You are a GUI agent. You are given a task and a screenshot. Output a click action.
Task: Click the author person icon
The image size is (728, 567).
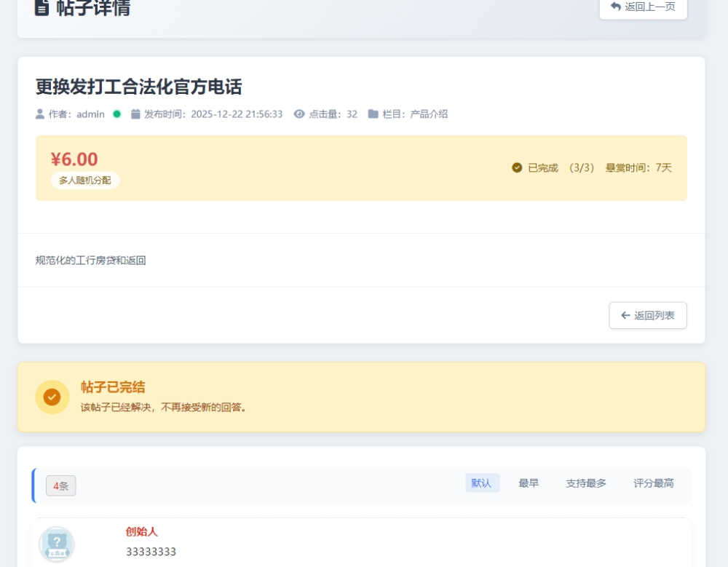pos(40,114)
